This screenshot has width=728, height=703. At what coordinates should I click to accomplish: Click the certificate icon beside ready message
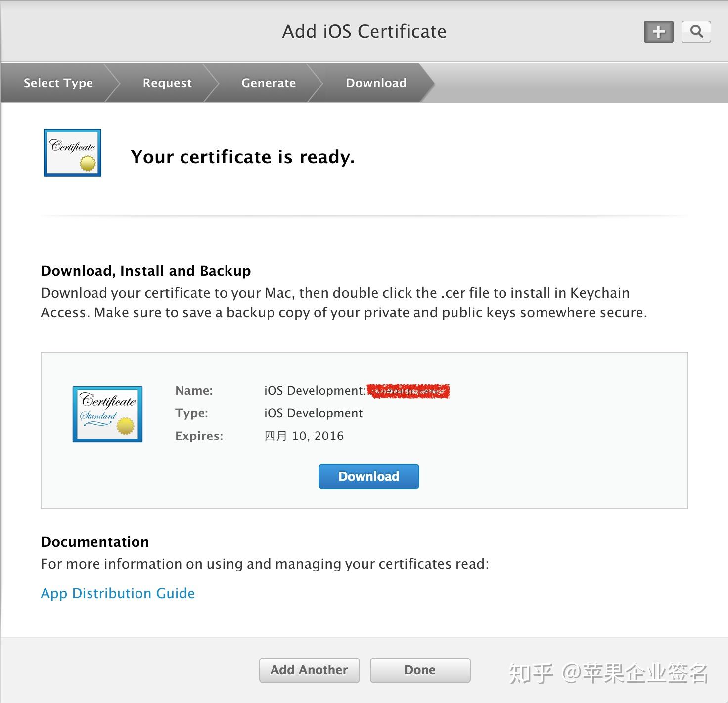point(72,152)
